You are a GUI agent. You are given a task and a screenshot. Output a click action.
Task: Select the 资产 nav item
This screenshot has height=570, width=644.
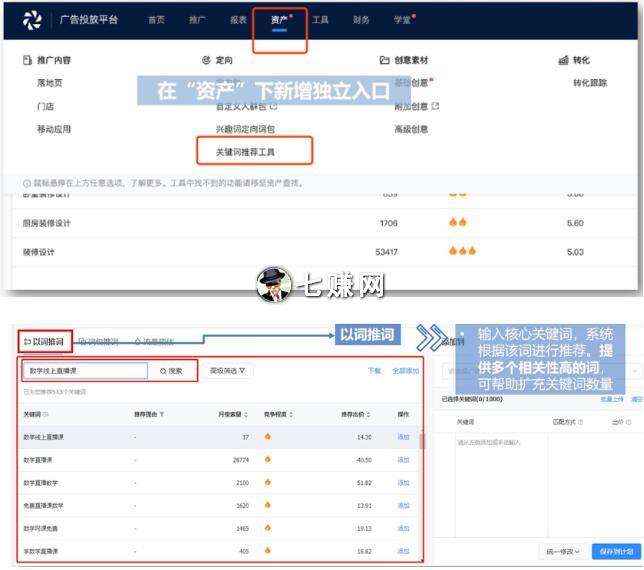[279, 20]
